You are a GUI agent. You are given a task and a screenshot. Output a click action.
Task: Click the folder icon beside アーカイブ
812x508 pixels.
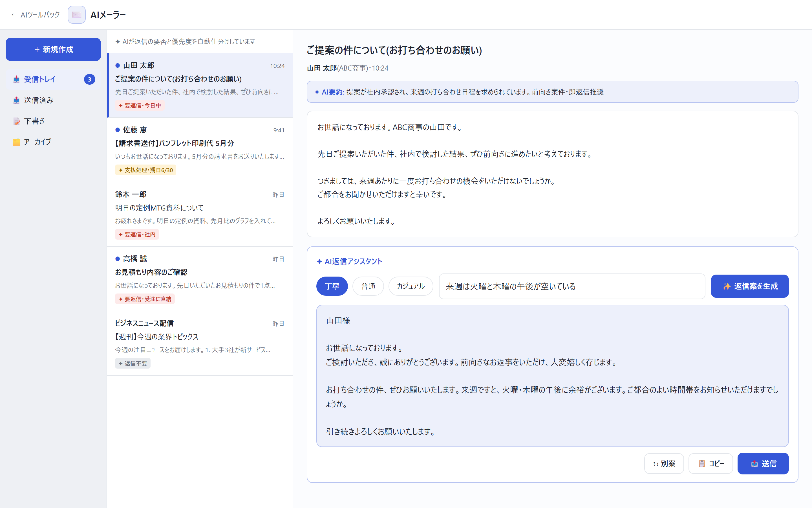point(16,142)
